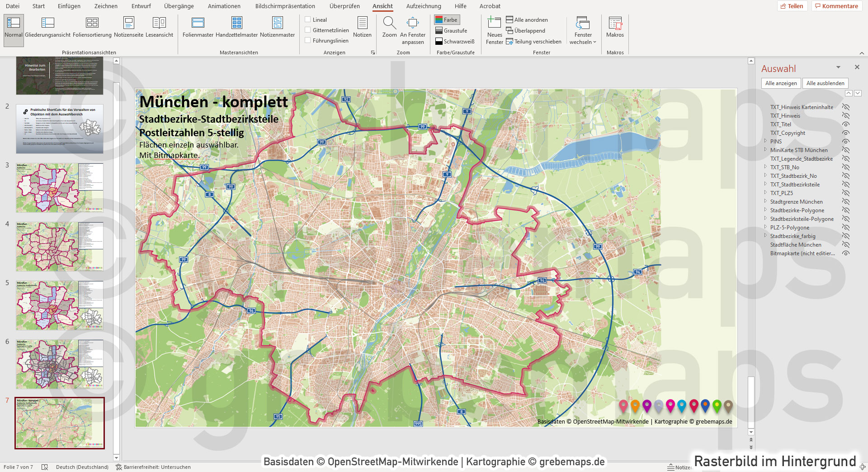
Task: Enable the Lineal checkbox
Action: pyautogui.click(x=308, y=19)
